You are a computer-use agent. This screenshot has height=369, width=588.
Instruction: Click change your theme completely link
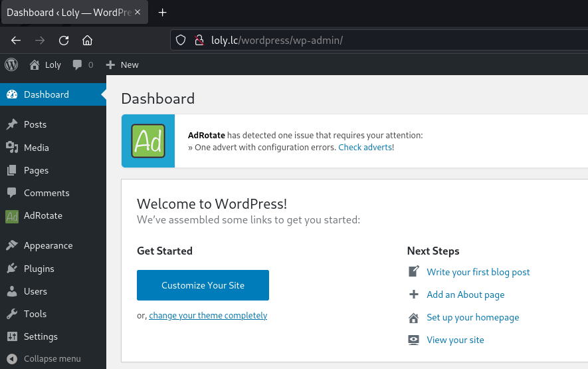point(208,315)
